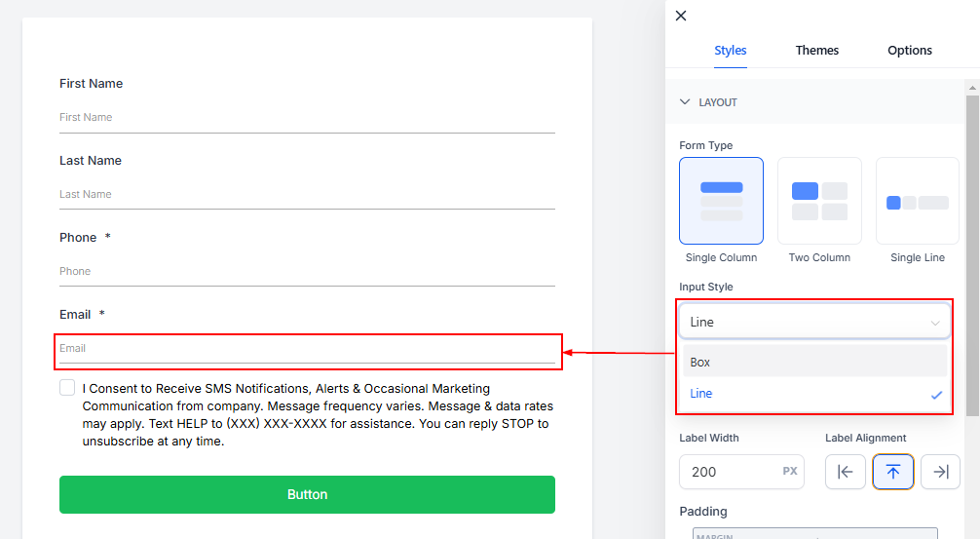The width and height of the screenshot is (980, 539).
Task: Click the side panel vertical scrollbar
Action: click(971, 253)
